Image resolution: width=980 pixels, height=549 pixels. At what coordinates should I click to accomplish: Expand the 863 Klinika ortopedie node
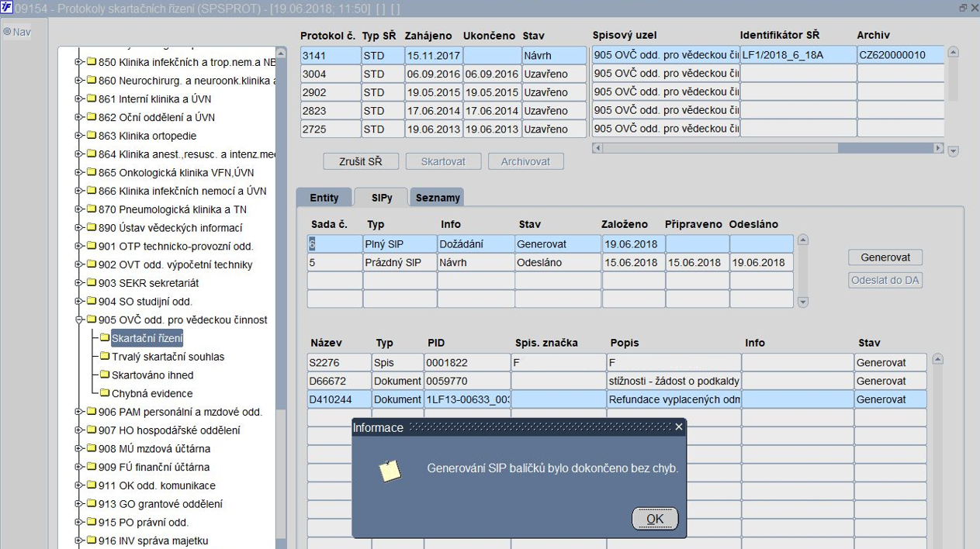78,136
